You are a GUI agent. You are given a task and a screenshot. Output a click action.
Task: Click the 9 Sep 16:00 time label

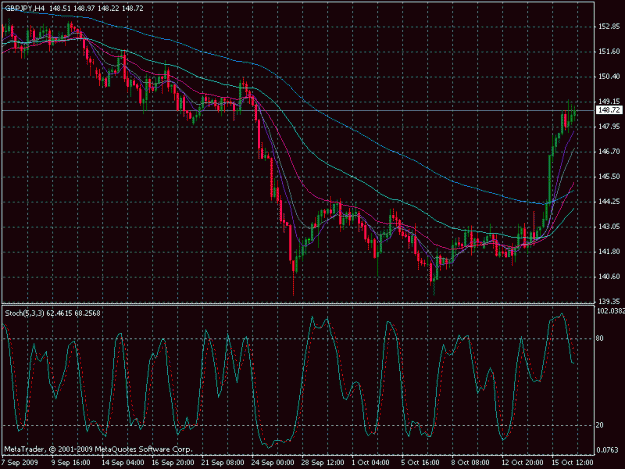coord(70,463)
